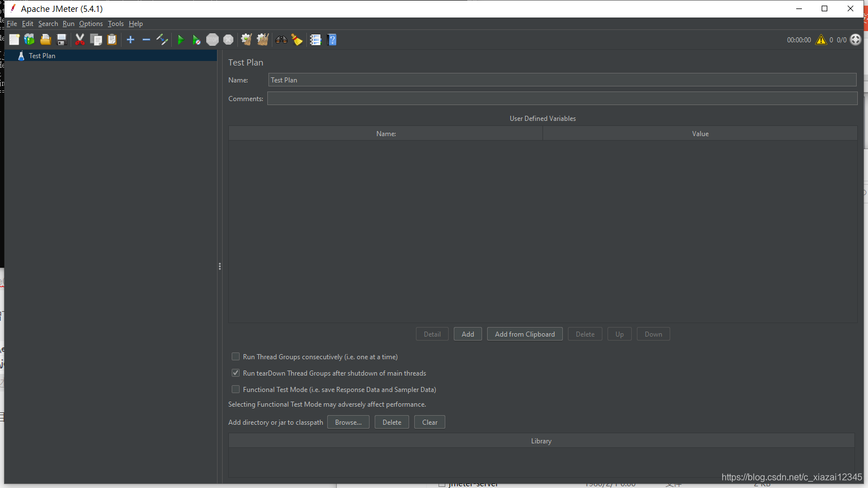Click the panel split divider handle
The image size is (868, 488).
[x=220, y=266]
